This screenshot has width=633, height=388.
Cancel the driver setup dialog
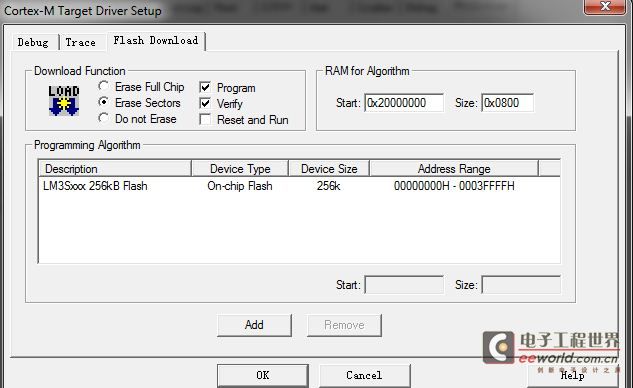[365, 375]
